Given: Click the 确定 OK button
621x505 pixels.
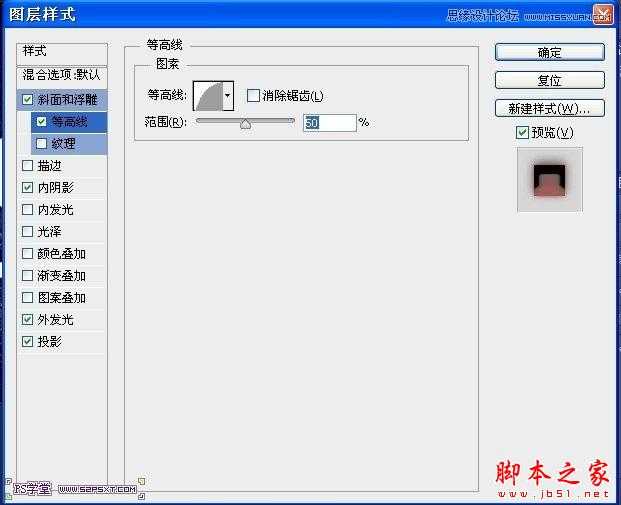Looking at the screenshot, I should pyautogui.click(x=550, y=52).
